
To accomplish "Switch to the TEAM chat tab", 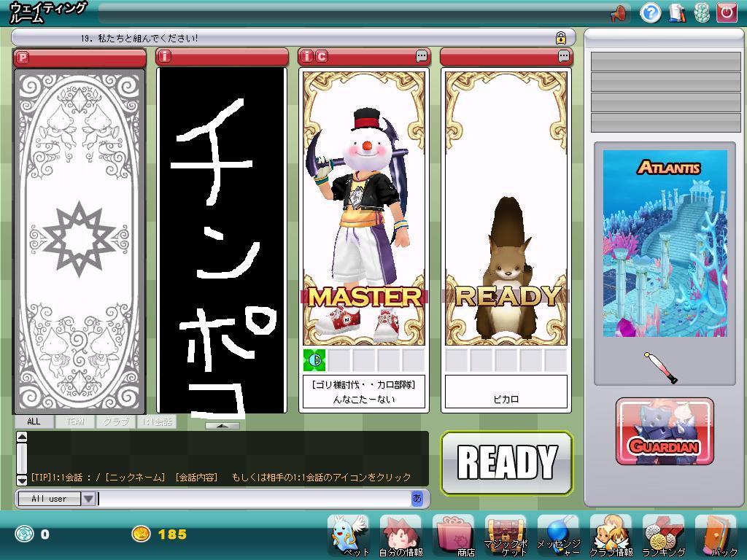I will pyautogui.click(x=75, y=421).
